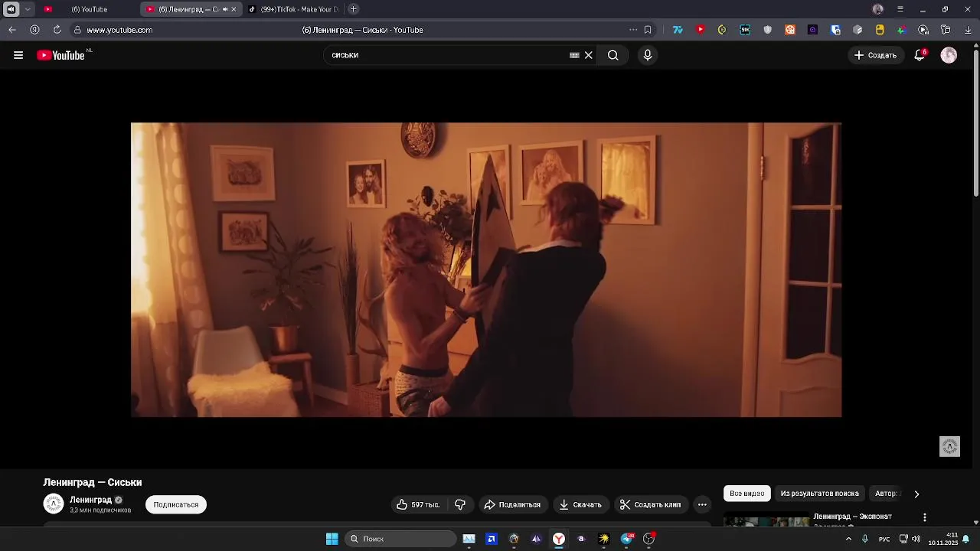Open system volume control
Screen dimensions: 980x551
point(916,539)
